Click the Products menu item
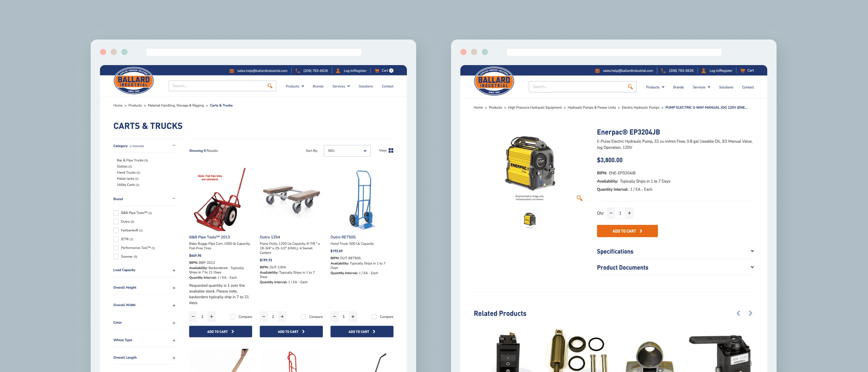The image size is (868, 372). click(x=292, y=86)
